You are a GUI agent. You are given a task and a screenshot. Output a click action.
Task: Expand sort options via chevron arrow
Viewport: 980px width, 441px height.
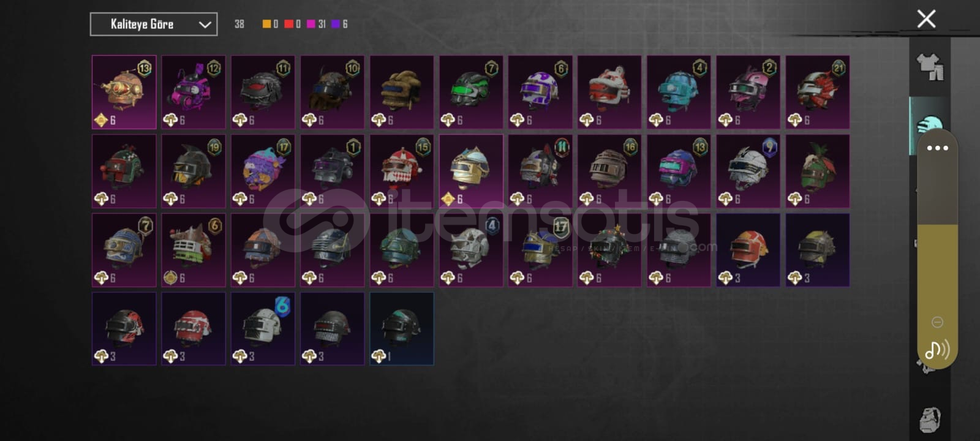click(x=205, y=24)
